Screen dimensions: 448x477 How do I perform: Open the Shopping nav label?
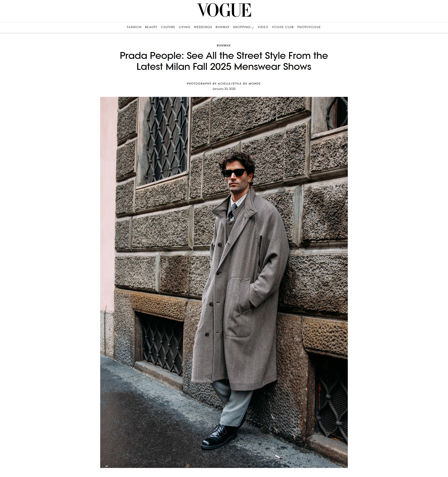point(242,27)
